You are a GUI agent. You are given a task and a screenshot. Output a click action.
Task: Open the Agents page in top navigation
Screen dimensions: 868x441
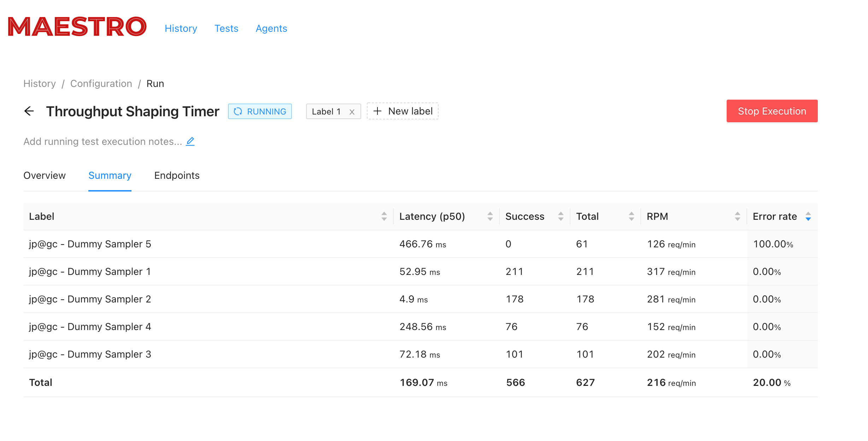(x=271, y=28)
